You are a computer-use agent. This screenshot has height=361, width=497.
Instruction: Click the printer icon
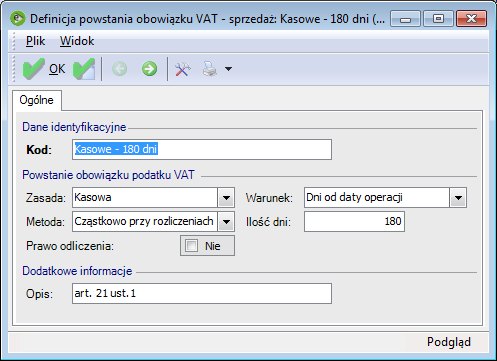coord(210,69)
